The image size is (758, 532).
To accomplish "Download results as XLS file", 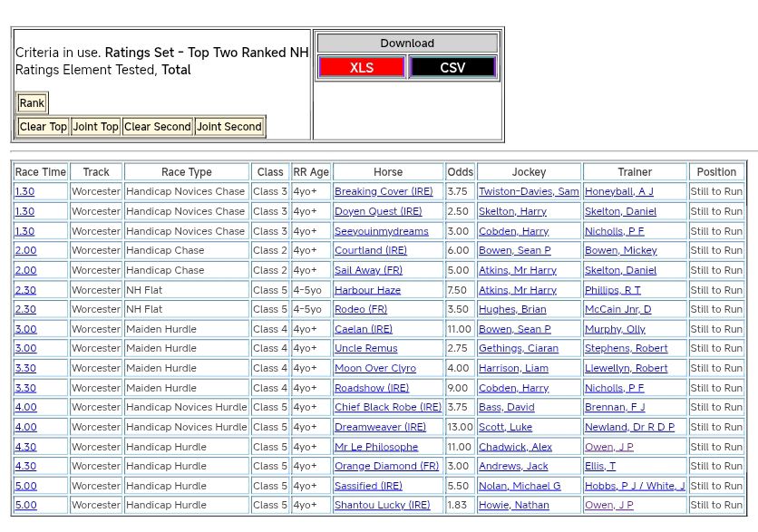I will point(362,68).
